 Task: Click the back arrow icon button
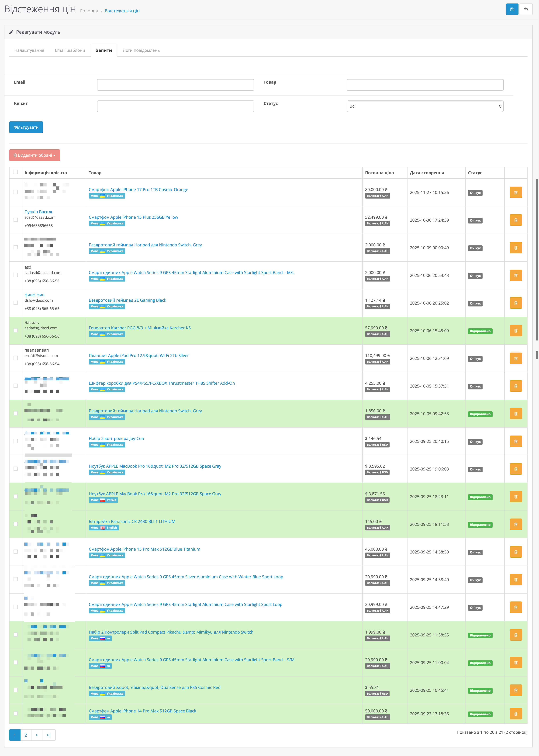(x=526, y=9)
